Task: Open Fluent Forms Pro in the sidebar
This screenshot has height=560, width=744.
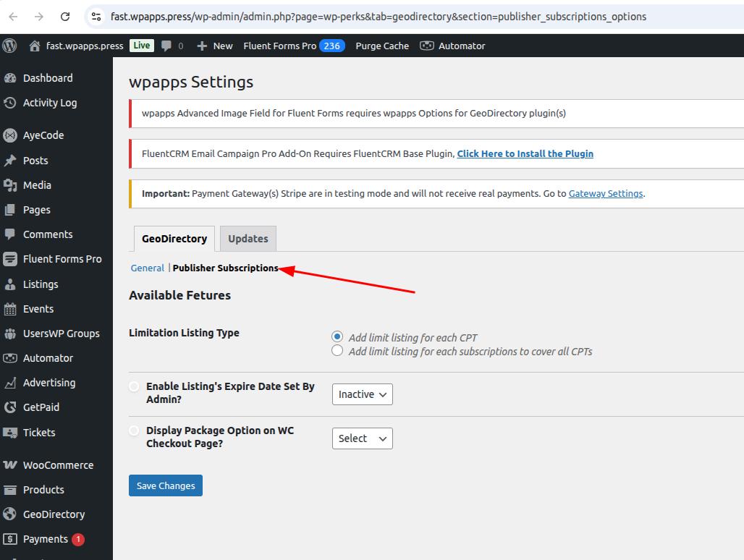Action: [x=62, y=259]
